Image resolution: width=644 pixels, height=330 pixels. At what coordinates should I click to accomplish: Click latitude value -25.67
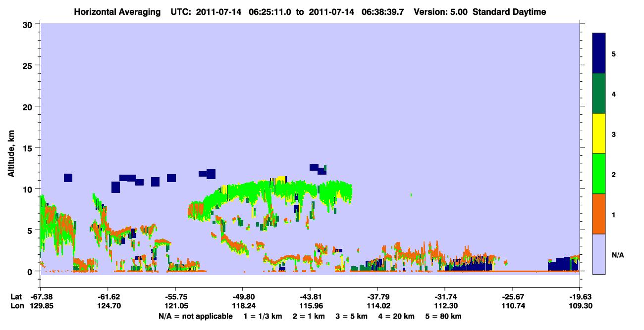point(512,297)
